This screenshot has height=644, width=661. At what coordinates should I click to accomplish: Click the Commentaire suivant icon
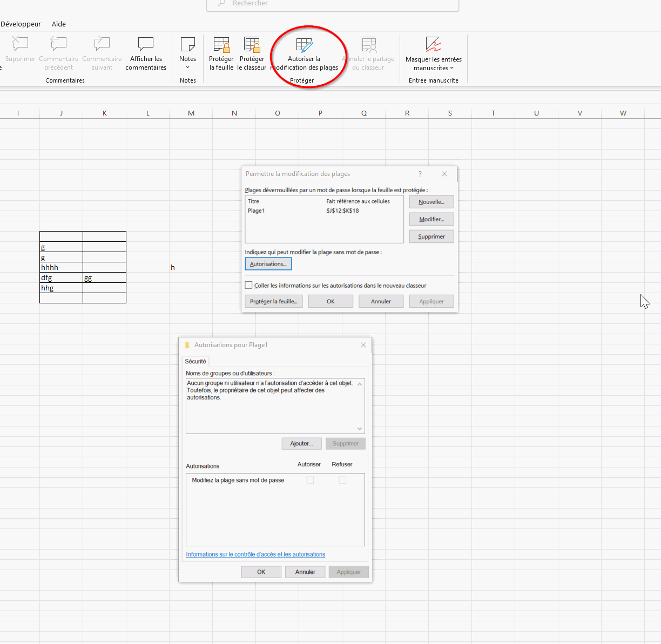102,44
